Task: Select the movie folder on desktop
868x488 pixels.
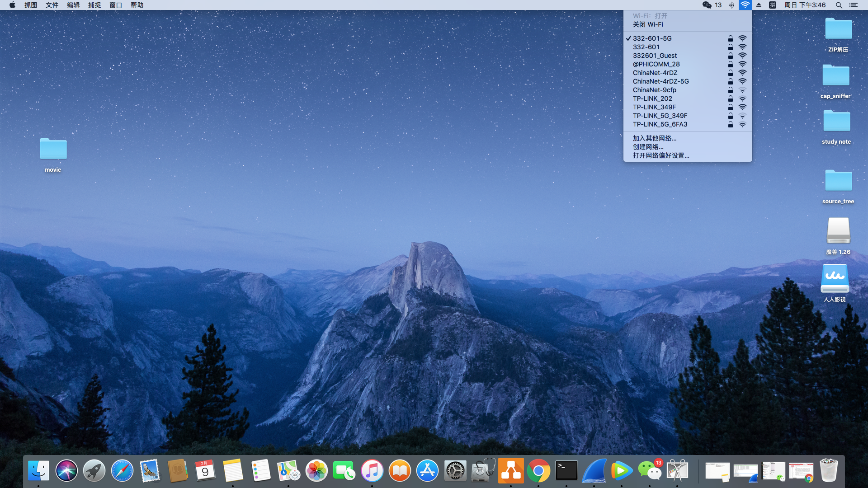Action: [53, 150]
